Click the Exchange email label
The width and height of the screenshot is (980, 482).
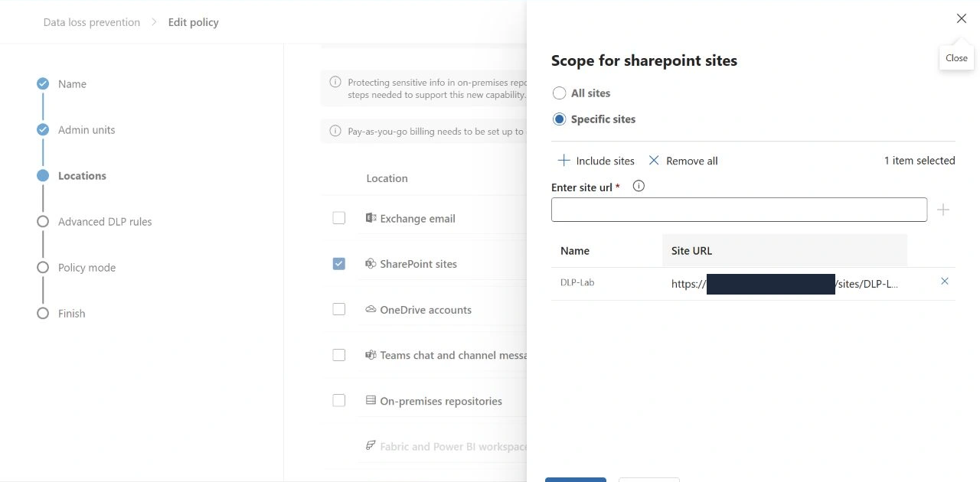(417, 219)
